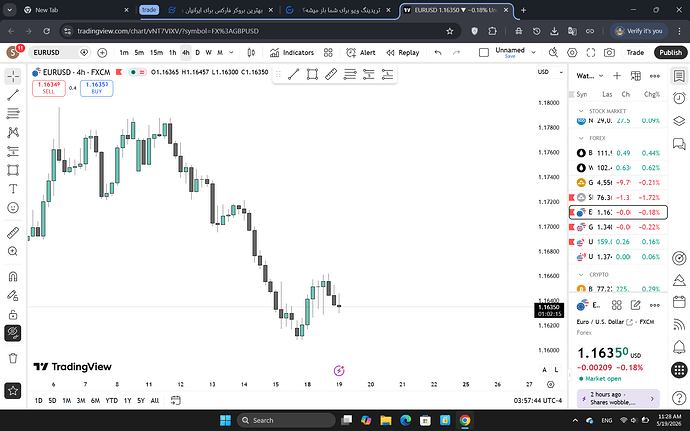Toggle auto scale with A button
Screen dimensions: 690x431
[545, 370]
